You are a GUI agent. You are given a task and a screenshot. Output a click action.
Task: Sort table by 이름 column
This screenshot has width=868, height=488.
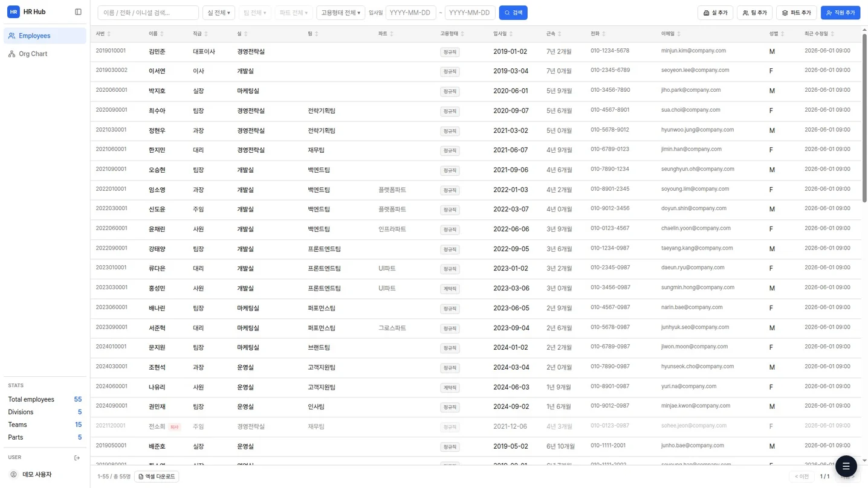pos(156,34)
